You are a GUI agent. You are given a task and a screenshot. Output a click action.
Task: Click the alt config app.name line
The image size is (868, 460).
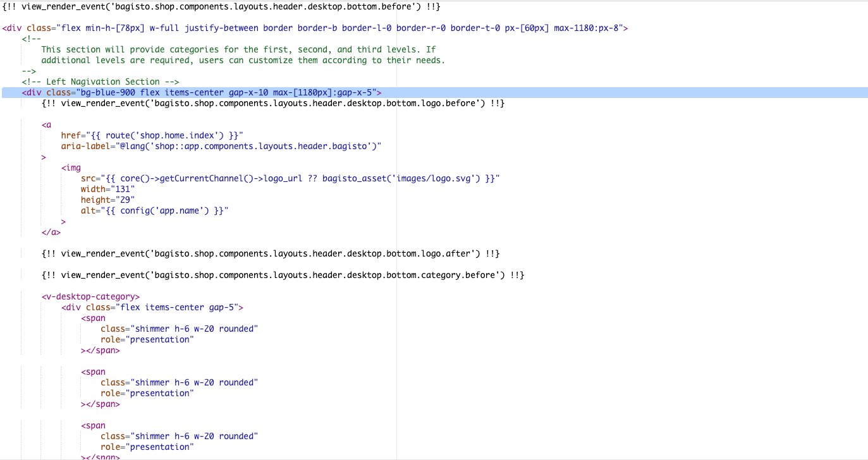coord(154,210)
